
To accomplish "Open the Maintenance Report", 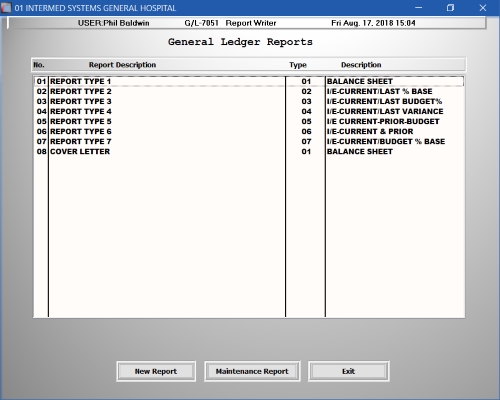I will (x=252, y=371).
